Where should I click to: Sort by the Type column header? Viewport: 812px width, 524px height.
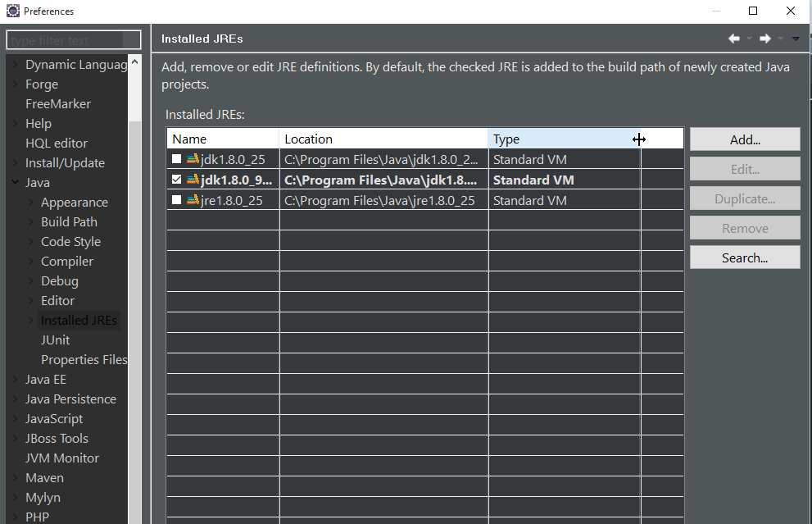564,139
